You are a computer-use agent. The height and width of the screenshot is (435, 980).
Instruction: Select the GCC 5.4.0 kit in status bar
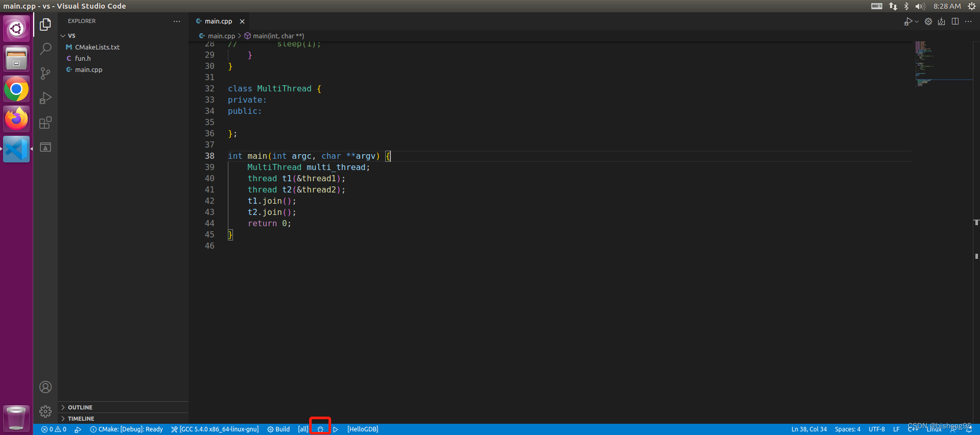click(x=215, y=429)
